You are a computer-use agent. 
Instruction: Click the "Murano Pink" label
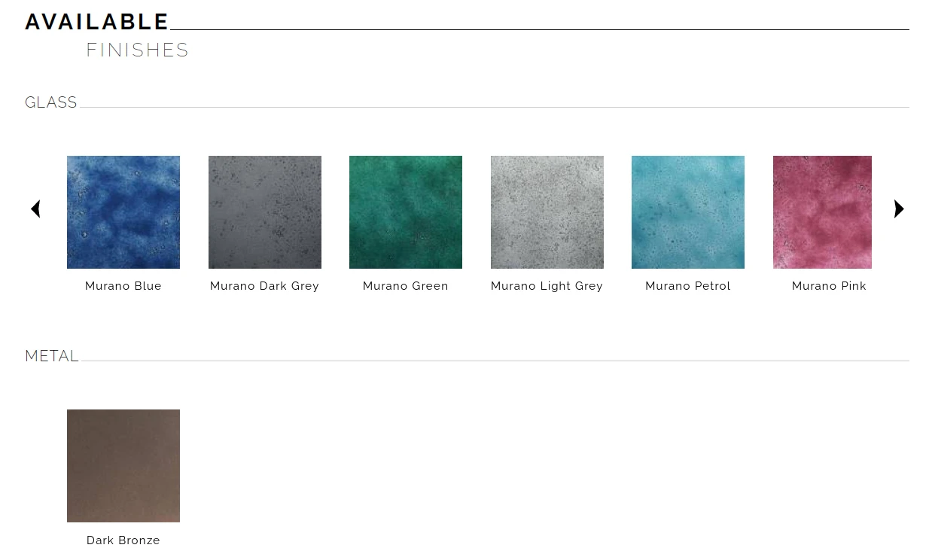point(830,286)
